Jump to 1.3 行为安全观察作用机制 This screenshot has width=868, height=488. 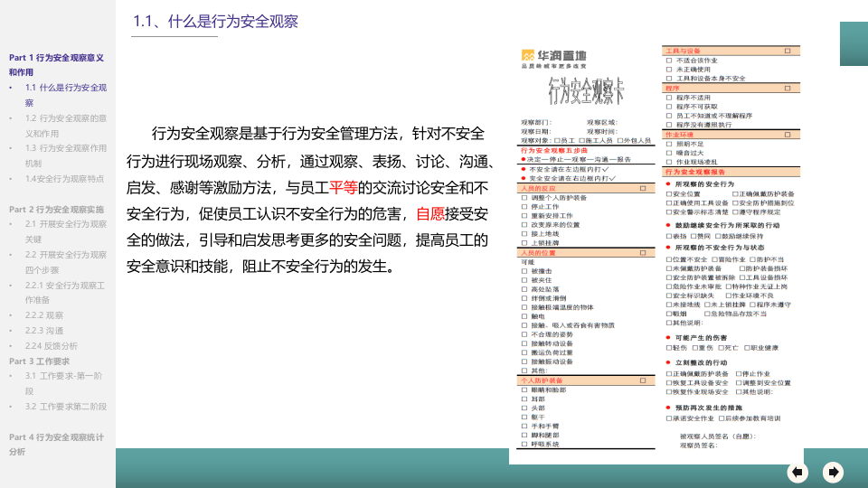pyautogui.click(x=65, y=155)
